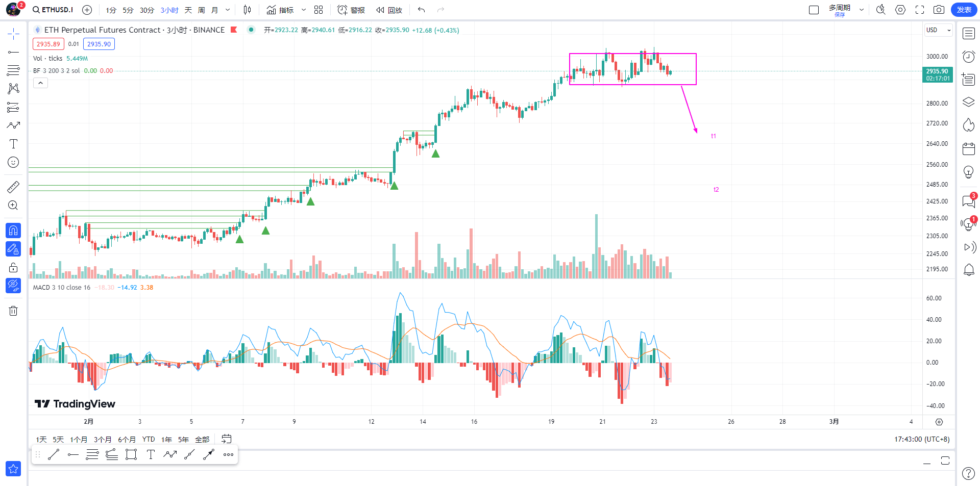Open the notifications bell panel
The image size is (980, 486).
click(969, 270)
